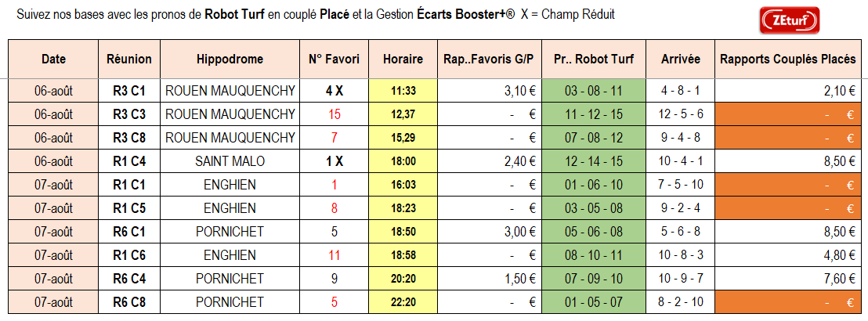Select the Date column header
This screenshot has height=321, width=868.
[x=54, y=60]
